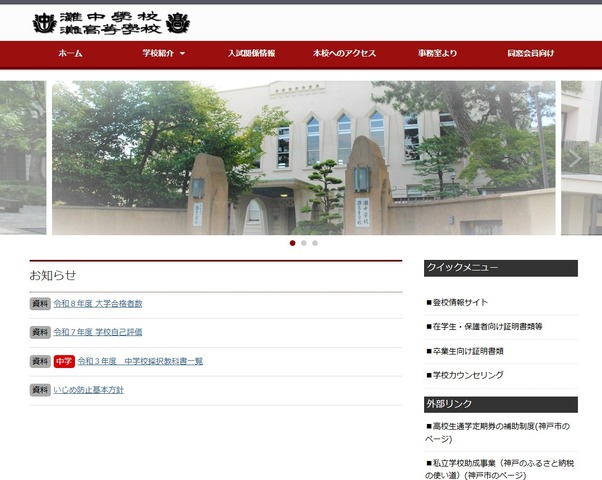Screen dimensions: 602x480
Task: Click the Nada school crest logo at left
Action: pos(45,23)
